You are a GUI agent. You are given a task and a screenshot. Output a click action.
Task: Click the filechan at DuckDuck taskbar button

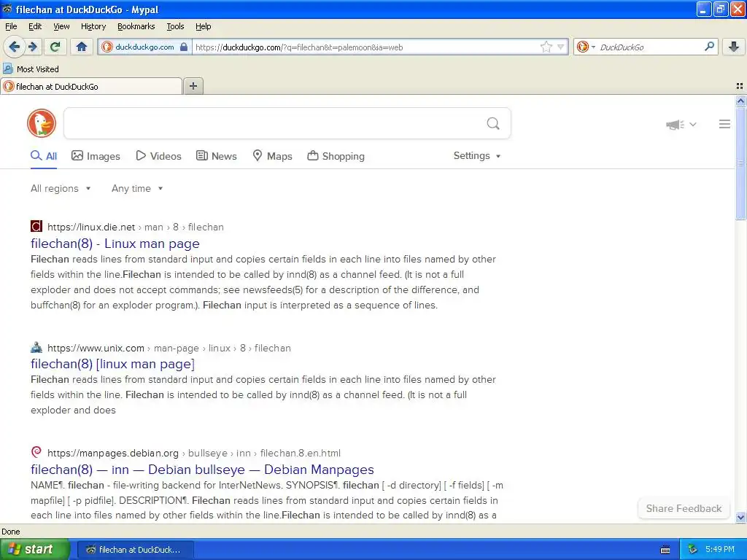[135, 550]
